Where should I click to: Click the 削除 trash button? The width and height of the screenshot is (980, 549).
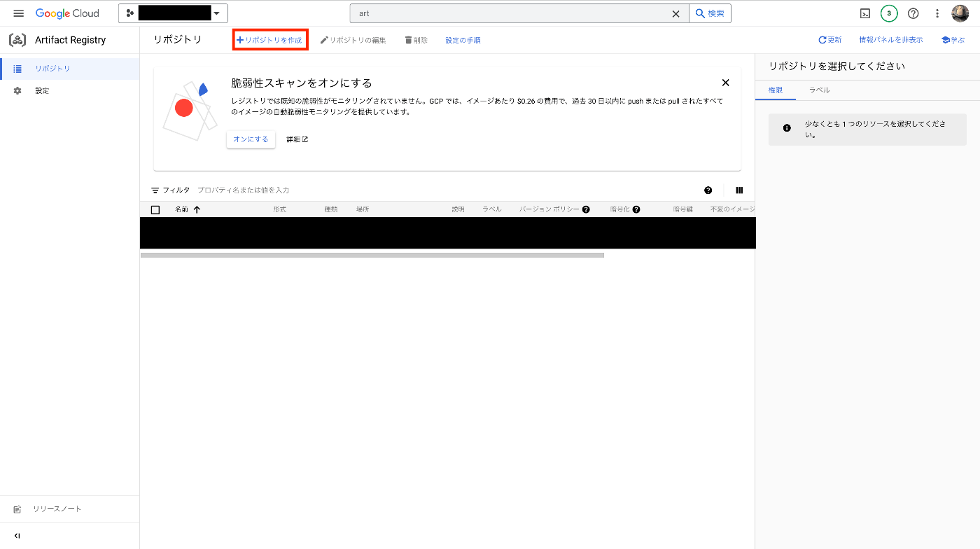coord(416,41)
